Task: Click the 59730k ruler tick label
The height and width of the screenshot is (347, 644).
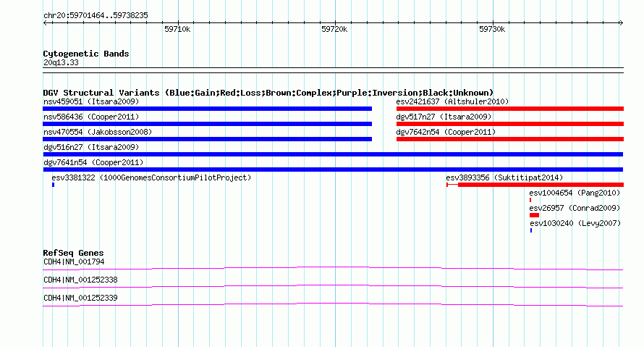Action: (492, 29)
